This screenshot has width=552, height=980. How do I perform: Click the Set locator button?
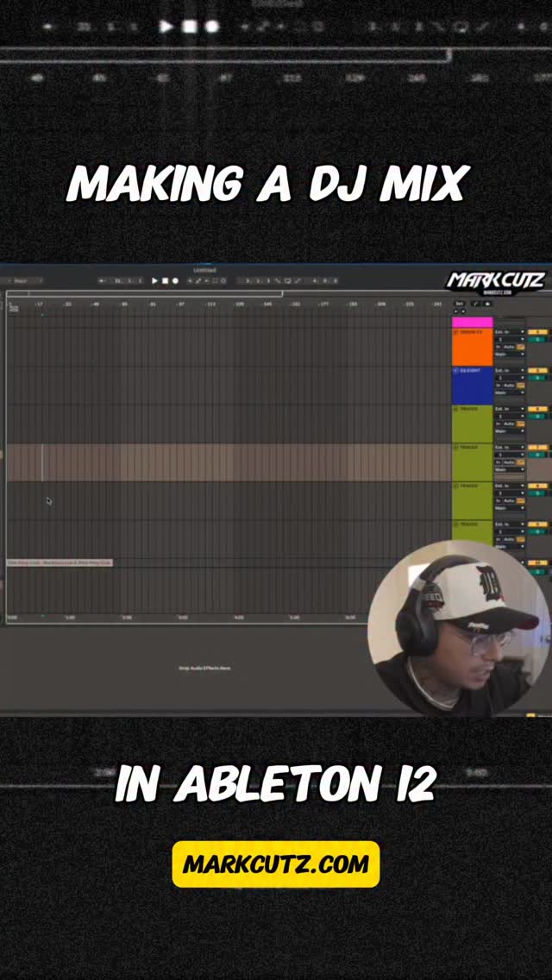459,304
